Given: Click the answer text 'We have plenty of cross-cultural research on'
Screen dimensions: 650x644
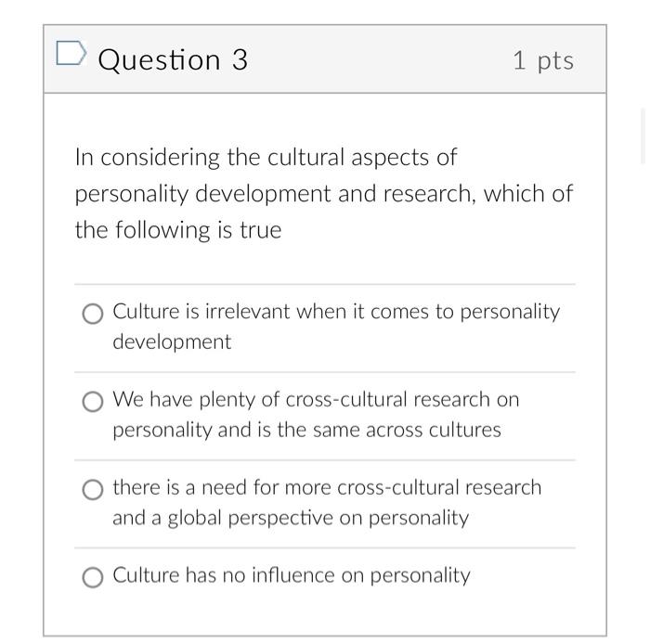Looking at the screenshot, I should (316, 400).
